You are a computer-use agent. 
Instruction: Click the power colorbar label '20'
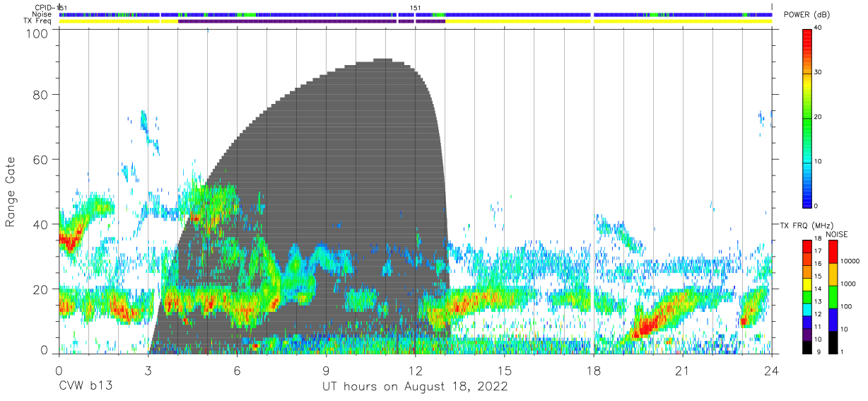[x=819, y=117]
